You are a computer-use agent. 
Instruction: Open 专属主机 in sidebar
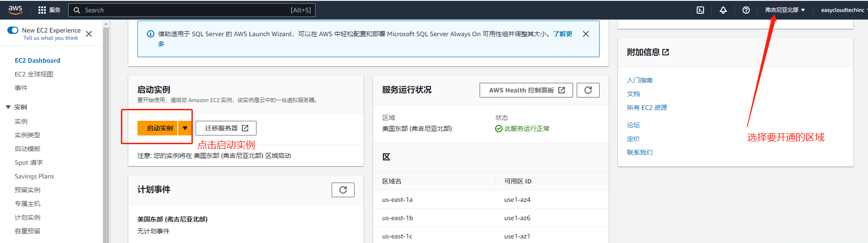click(x=27, y=204)
